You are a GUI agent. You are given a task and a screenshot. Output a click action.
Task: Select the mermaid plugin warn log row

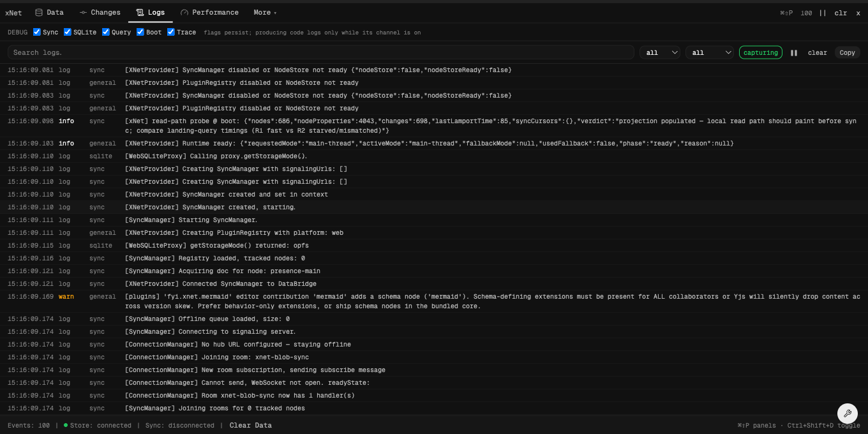point(434,301)
